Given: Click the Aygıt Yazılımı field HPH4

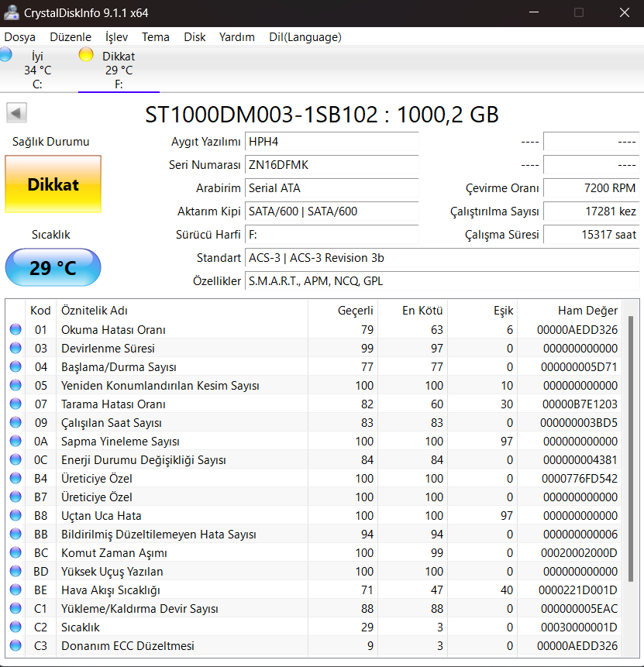Looking at the screenshot, I should coord(332,142).
